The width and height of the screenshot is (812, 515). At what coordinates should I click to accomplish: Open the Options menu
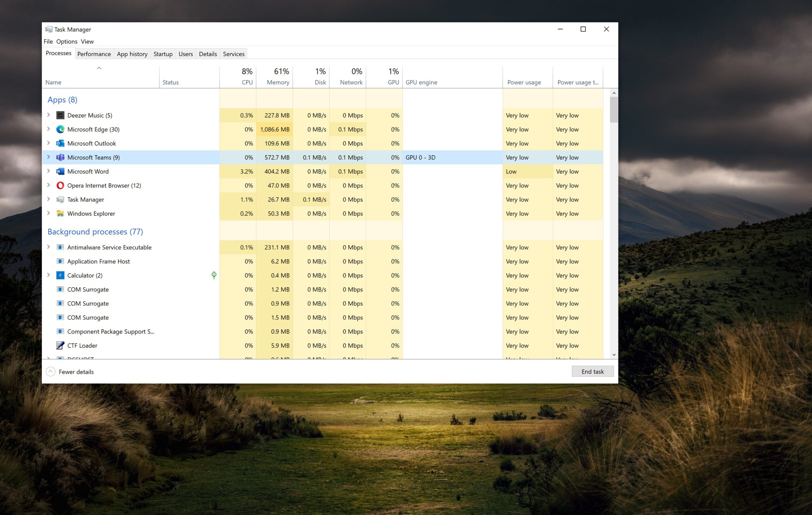67,42
